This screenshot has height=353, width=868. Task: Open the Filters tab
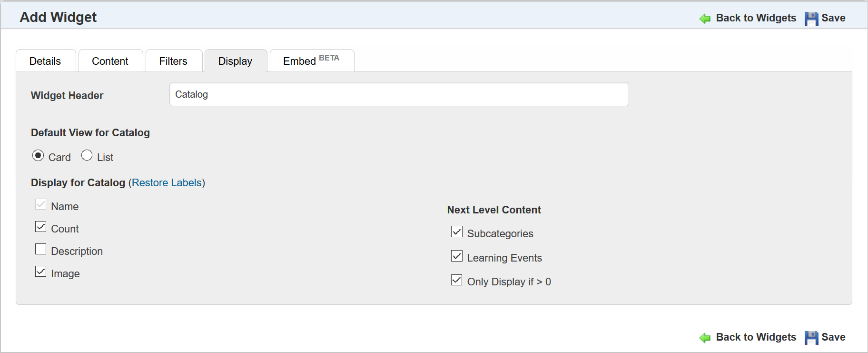[173, 61]
